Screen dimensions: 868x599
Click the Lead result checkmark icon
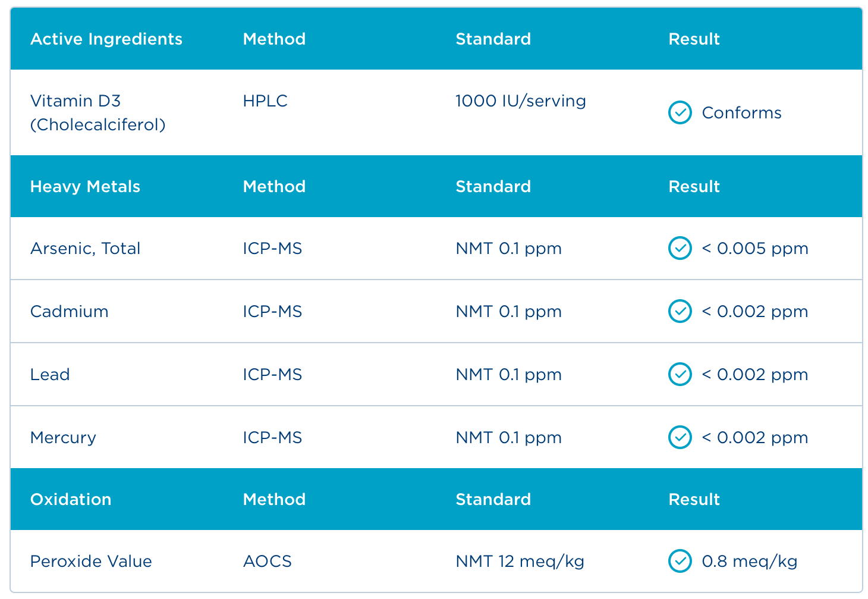[x=680, y=374]
